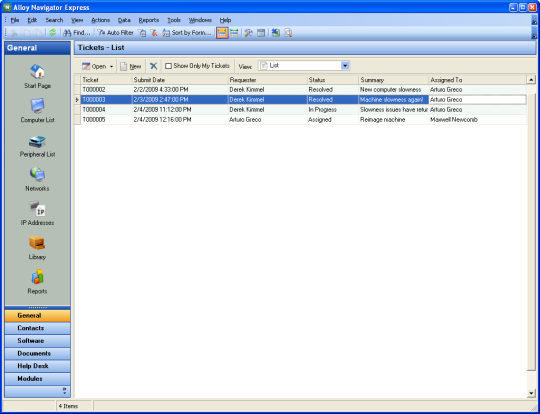Switch to the Modules navigation pane
Screen dimensions: 540x414
(37, 379)
